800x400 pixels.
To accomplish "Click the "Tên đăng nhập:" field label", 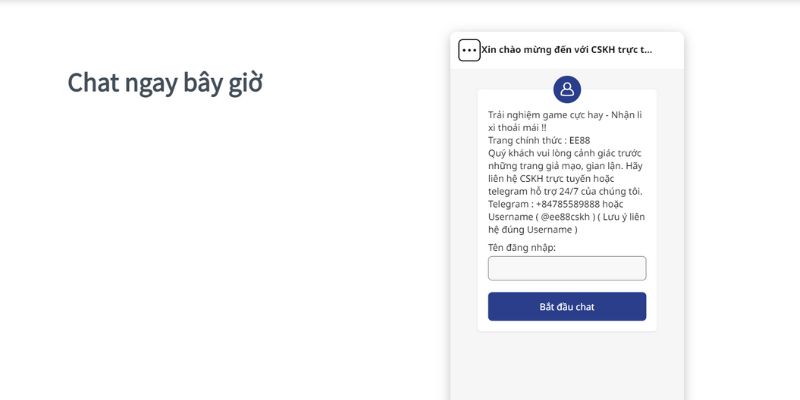I will pos(521,247).
